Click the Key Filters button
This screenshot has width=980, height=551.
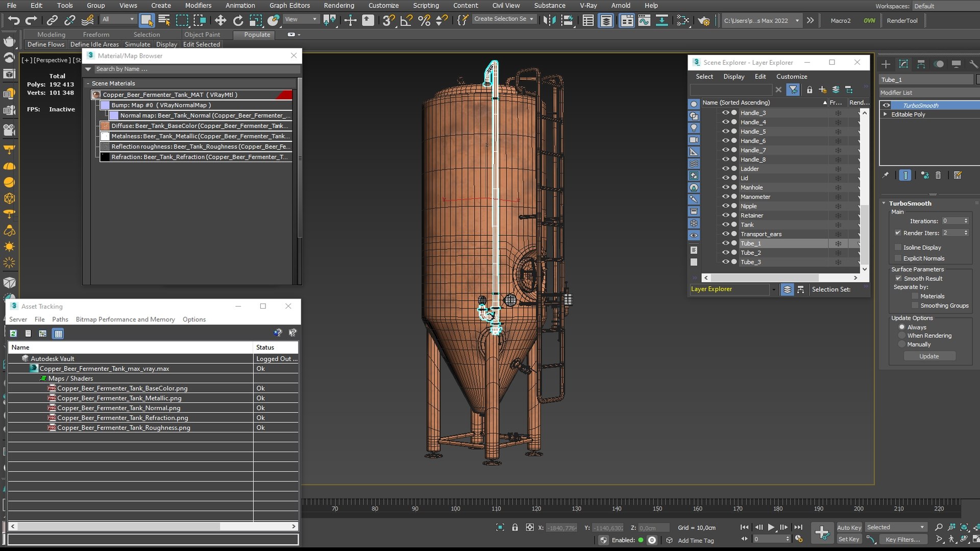pyautogui.click(x=902, y=539)
